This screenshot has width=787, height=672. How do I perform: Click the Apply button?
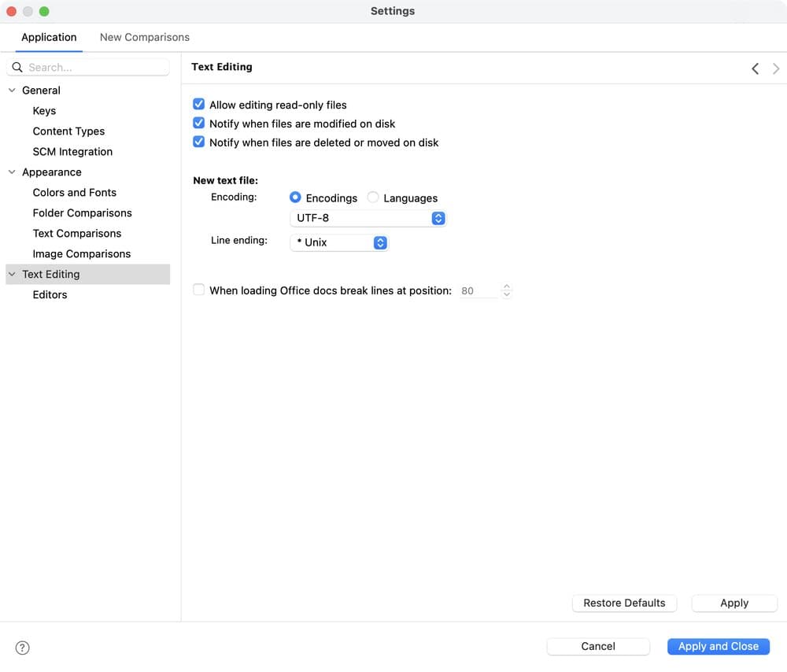coord(734,604)
